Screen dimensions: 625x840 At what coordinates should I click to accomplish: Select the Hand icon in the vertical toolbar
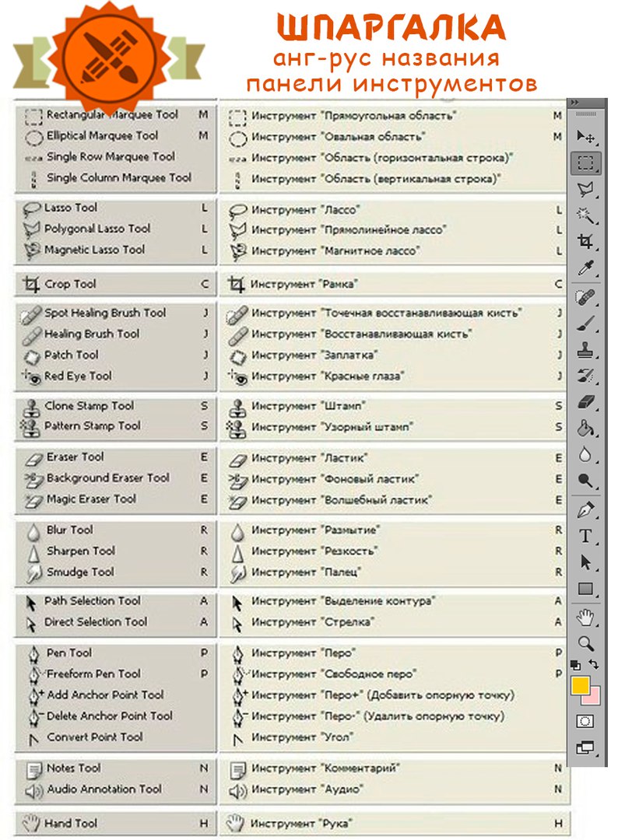coord(586,618)
